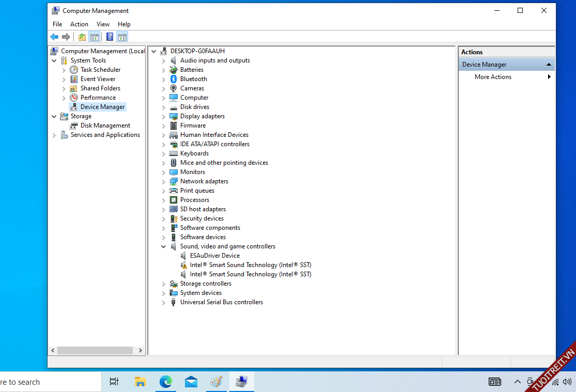The image size is (576, 392).
Task: Select Disk Management under Storage
Action: pos(105,126)
